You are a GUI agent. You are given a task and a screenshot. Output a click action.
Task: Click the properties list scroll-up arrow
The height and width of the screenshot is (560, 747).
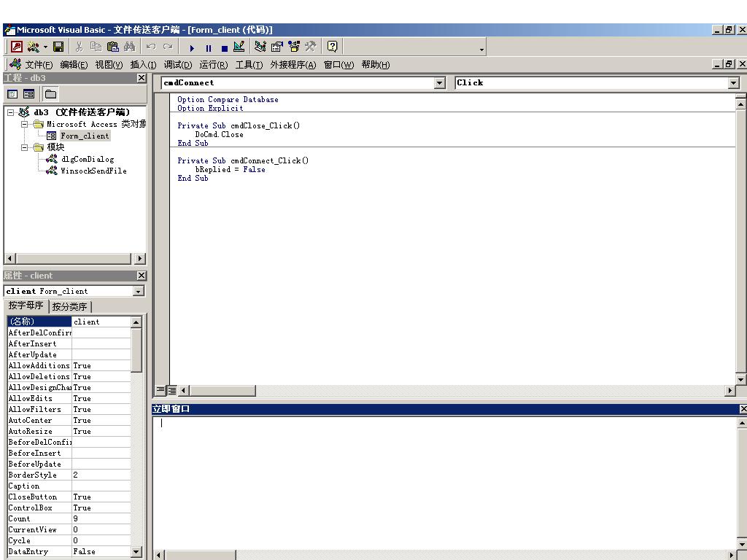click(136, 322)
